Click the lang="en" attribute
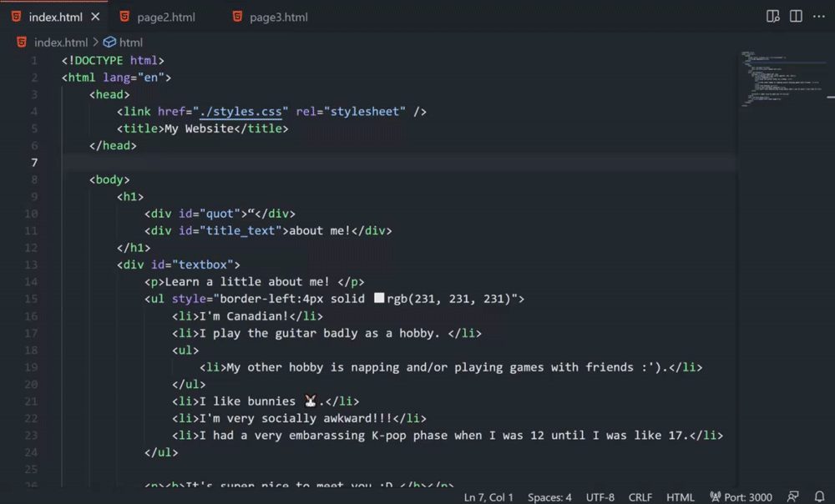Image resolution: width=835 pixels, height=504 pixels. click(134, 78)
